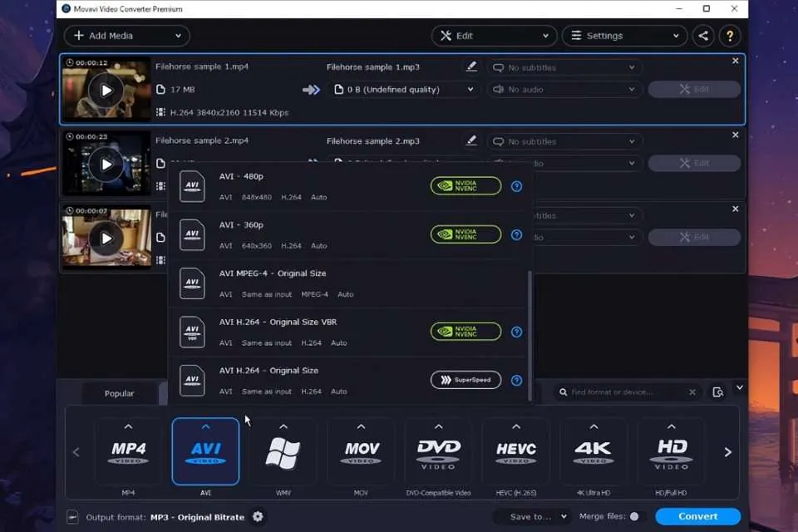Click NVIDIA NVENC badge on AVI H.264 VBR
The width and height of the screenshot is (798, 532).
pos(465,332)
